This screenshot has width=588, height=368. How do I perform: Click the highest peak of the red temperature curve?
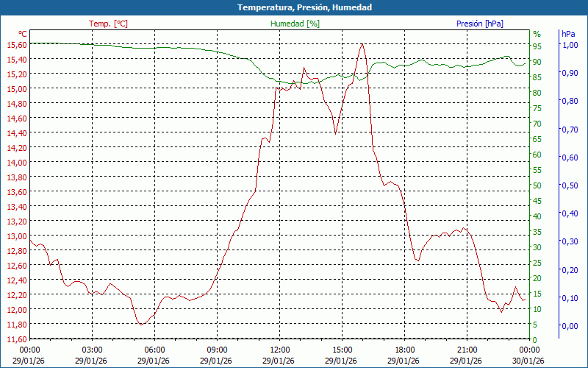tap(362, 44)
